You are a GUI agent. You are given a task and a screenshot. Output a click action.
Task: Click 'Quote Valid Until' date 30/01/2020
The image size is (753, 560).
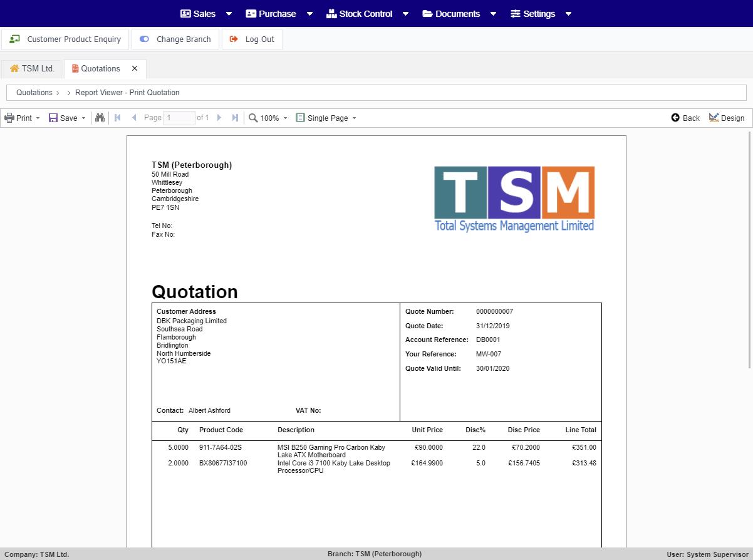tap(493, 368)
